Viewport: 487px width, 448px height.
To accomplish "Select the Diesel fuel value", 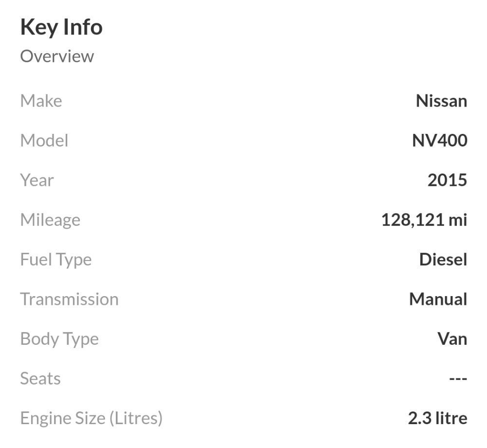I will (x=443, y=259).
